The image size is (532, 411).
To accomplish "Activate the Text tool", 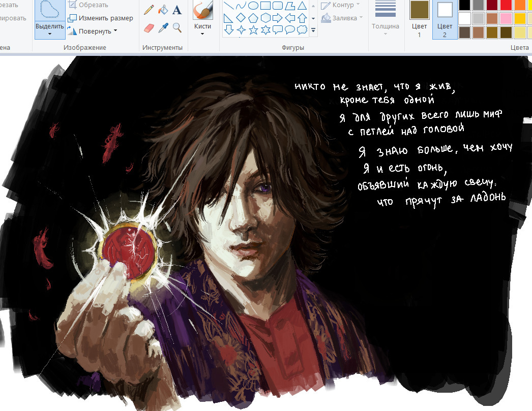I will pyautogui.click(x=177, y=10).
